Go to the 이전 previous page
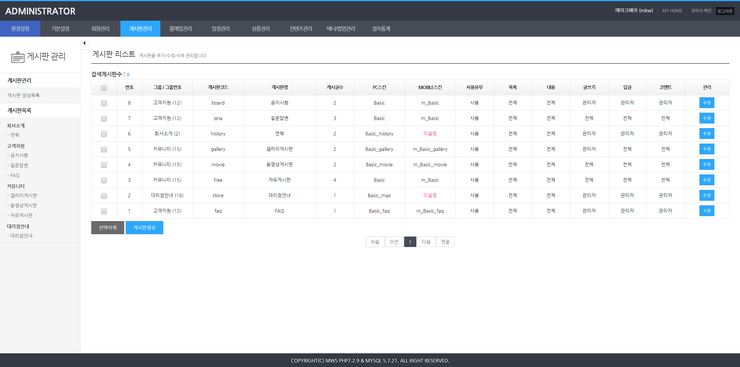Image resolution: width=740 pixels, height=367 pixels. click(x=394, y=242)
